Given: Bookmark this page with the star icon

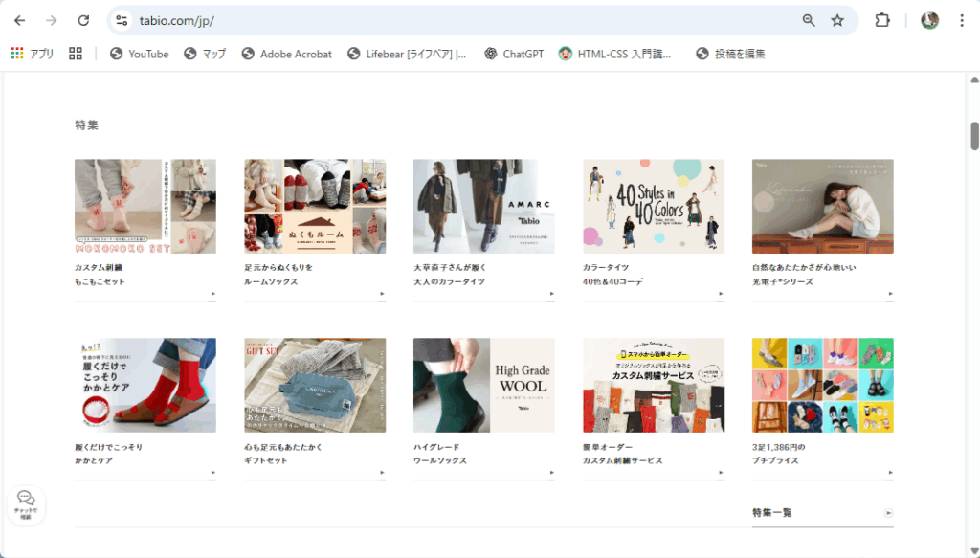Looking at the screenshot, I should coord(837,20).
